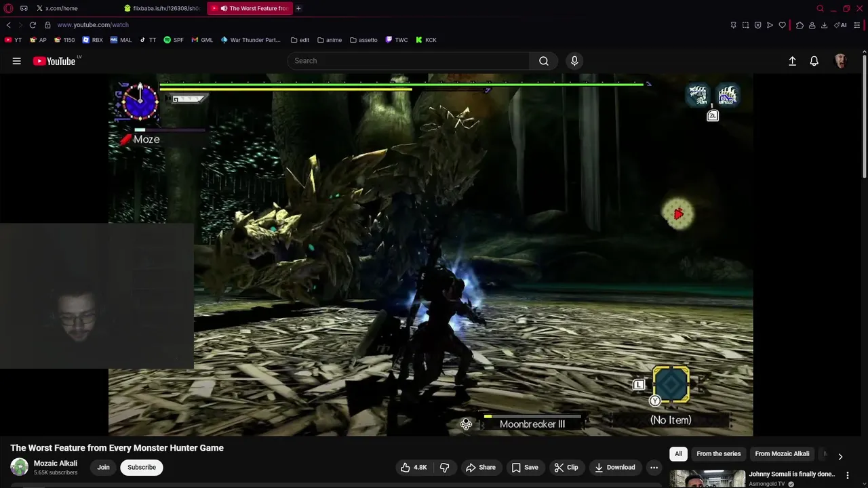Start the snapshot capture tool
Image resolution: width=868 pixels, height=488 pixels.
click(745, 25)
